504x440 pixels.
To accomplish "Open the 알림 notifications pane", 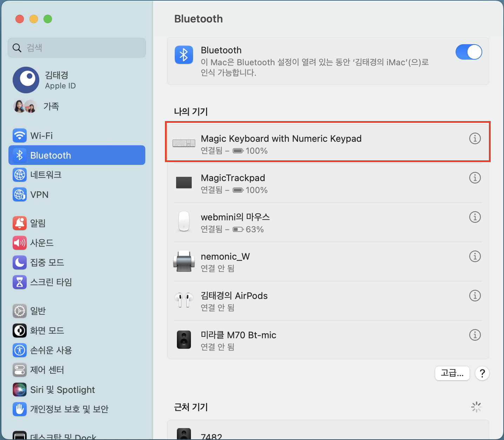I will click(38, 223).
